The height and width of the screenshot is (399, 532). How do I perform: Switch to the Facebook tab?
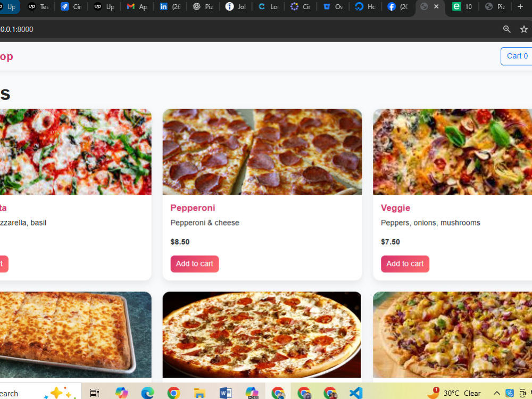397,7
